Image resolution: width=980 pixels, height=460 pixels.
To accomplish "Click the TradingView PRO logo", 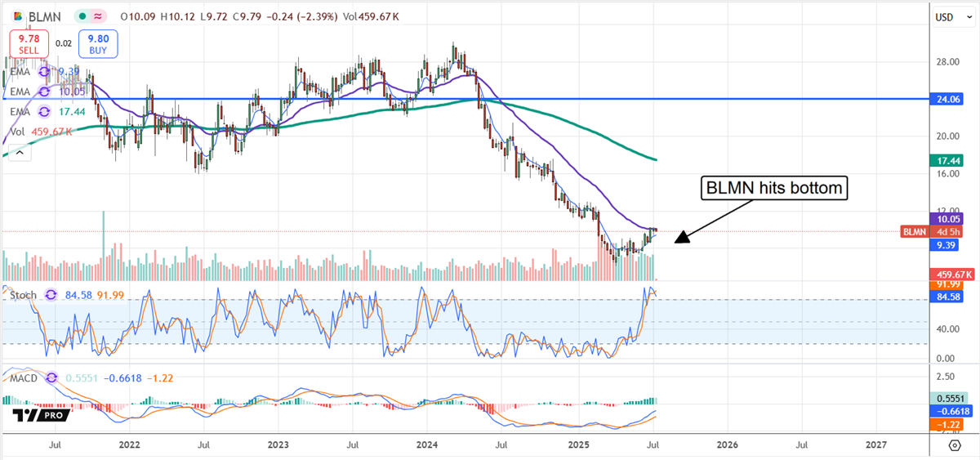I will click(41, 416).
